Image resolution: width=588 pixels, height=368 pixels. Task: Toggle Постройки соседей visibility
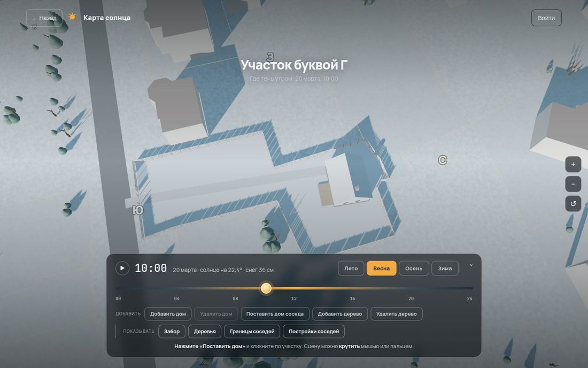coord(314,331)
